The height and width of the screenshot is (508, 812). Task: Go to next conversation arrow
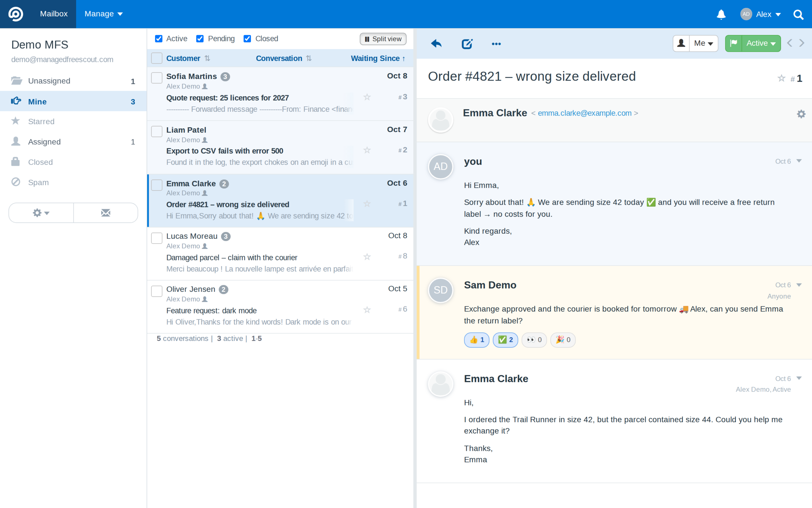click(x=802, y=43)
